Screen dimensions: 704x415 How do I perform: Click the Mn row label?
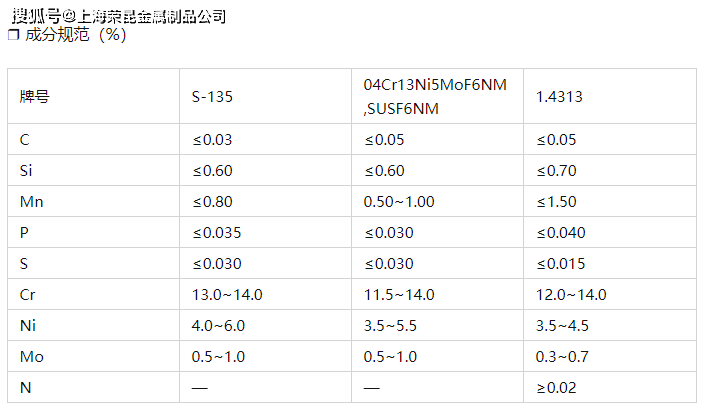tap(31, 202)
